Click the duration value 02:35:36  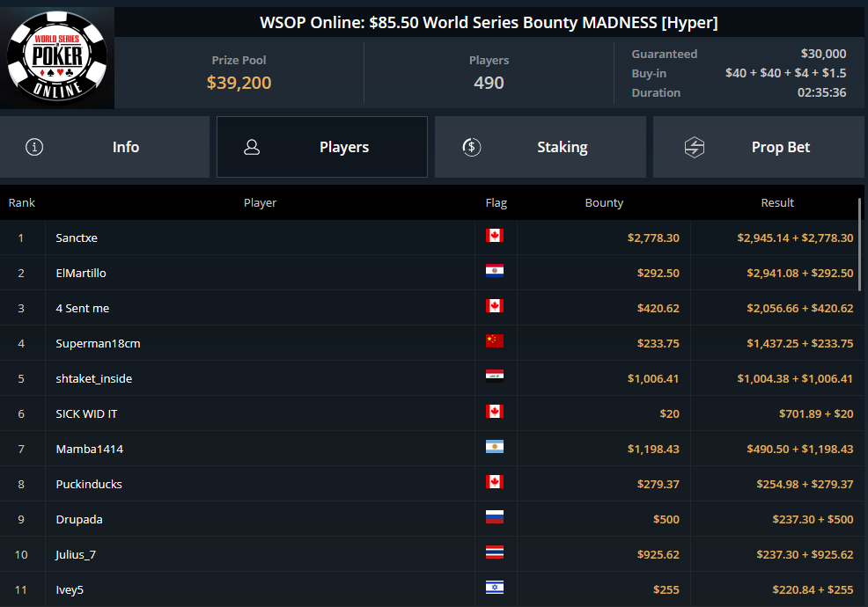821,92
